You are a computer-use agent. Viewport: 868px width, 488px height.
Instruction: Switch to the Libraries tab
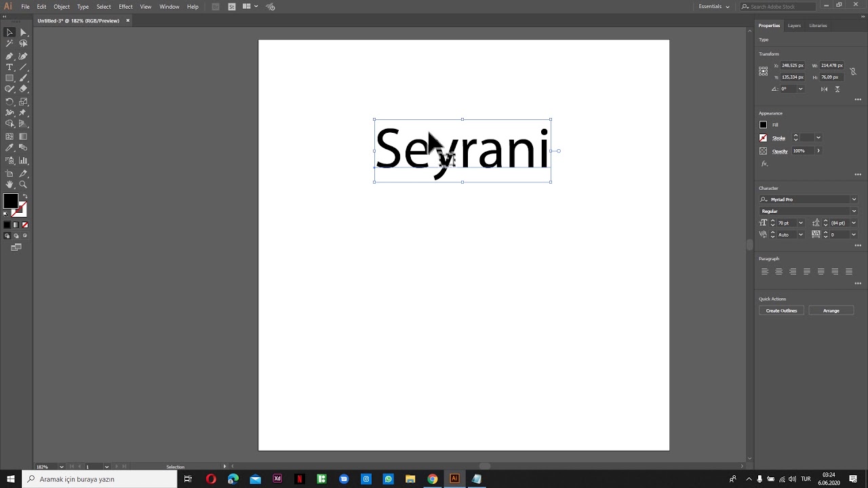tap(818, 26)
